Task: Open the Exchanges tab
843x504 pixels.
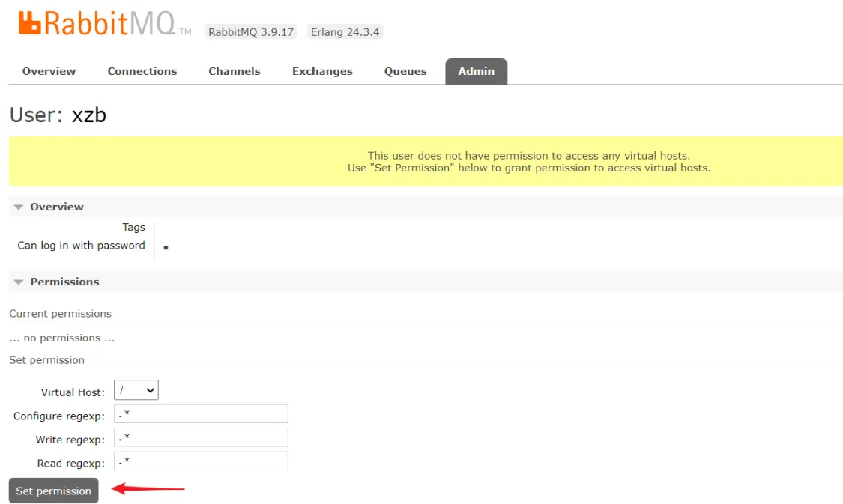Action: click(322, 71)
